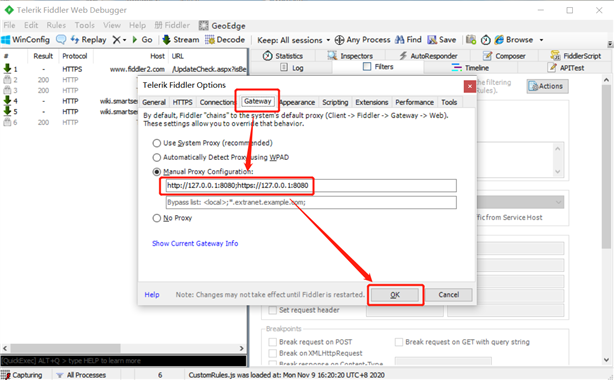This screenshot has width=614, height=380.
Task: Open the Statistics tab
Action: [x=283, y=56]
